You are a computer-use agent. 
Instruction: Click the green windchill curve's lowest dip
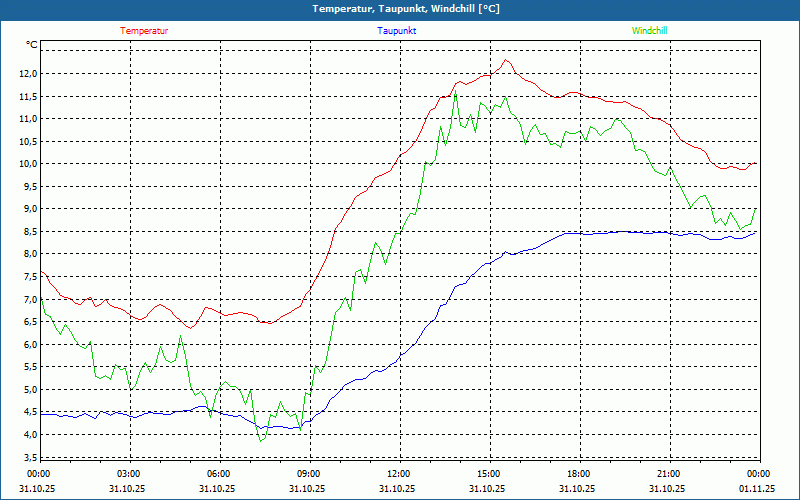261,441
